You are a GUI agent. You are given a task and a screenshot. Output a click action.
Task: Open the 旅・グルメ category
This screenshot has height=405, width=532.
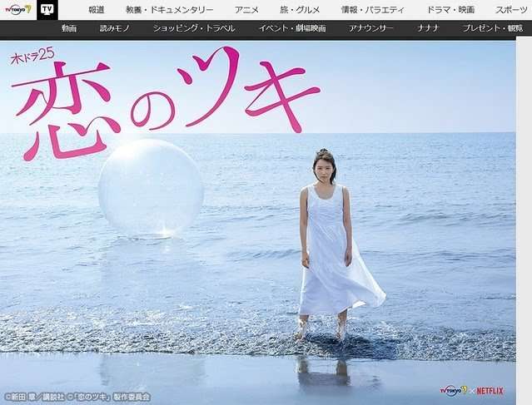(300, 10)
